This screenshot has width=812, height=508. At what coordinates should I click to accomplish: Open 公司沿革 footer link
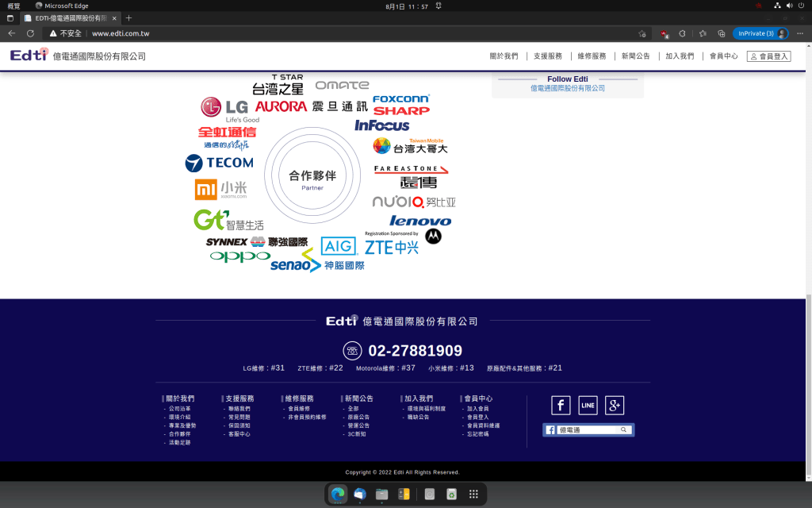[x=180, y=409]
